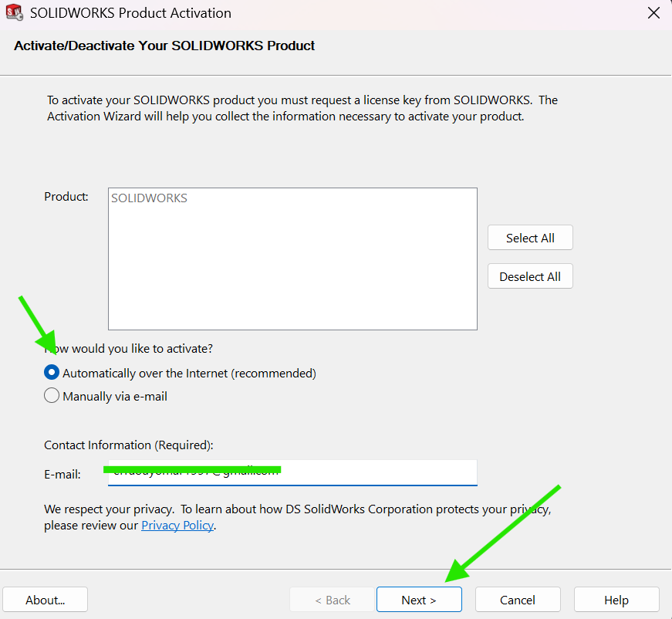
Task: Cancel the activation wizard
Action: (518, 599)
